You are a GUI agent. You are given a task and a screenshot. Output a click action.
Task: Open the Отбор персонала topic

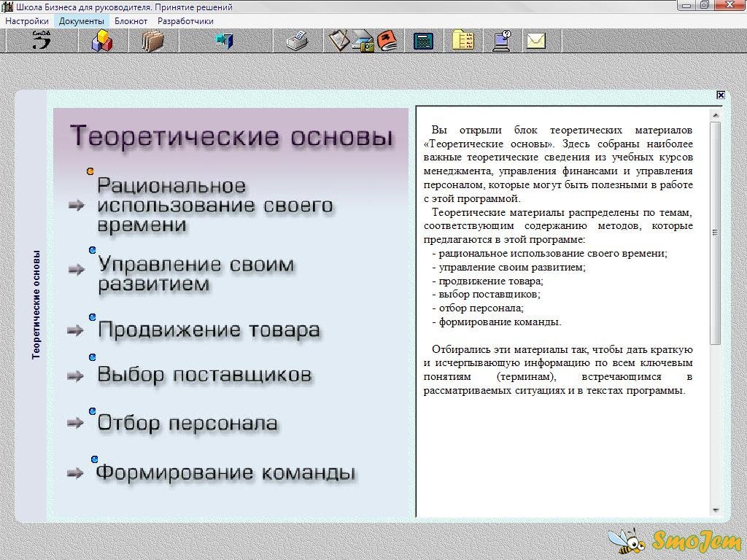point(187,424)
